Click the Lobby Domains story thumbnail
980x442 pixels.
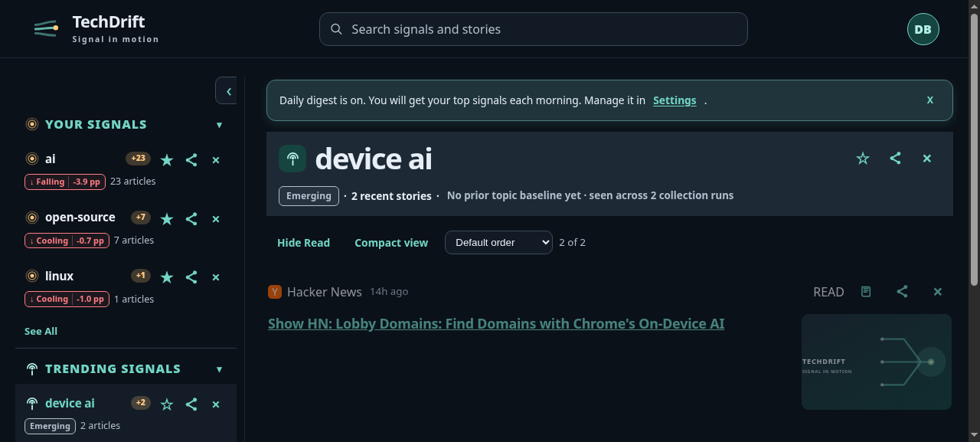coord(877,362)
